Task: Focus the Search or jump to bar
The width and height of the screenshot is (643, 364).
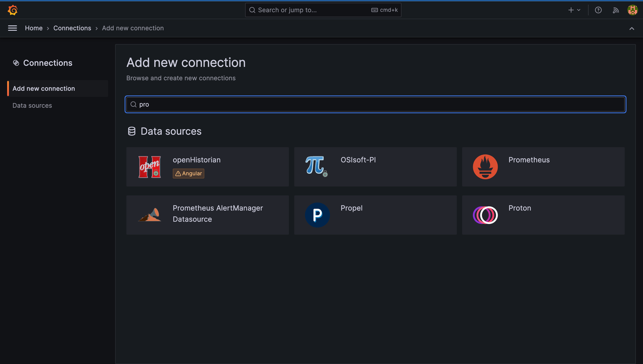Action: (x=323, y=10)
